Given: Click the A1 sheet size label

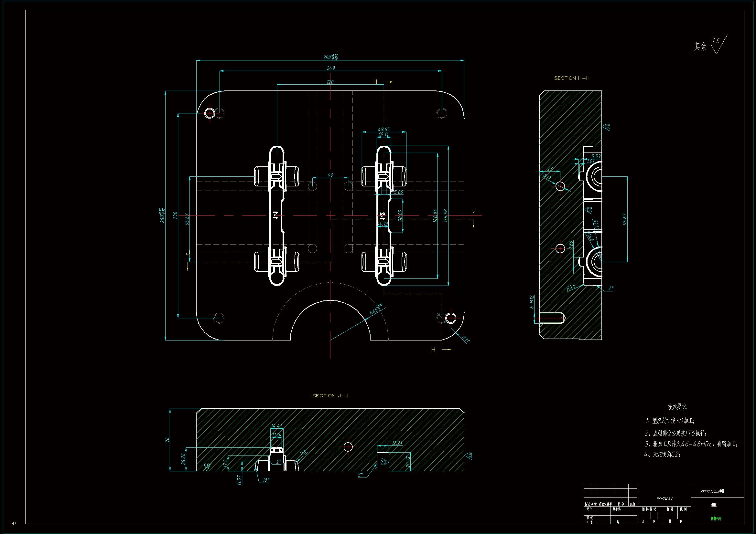Looking at the screenshot, I should point(14,523).
